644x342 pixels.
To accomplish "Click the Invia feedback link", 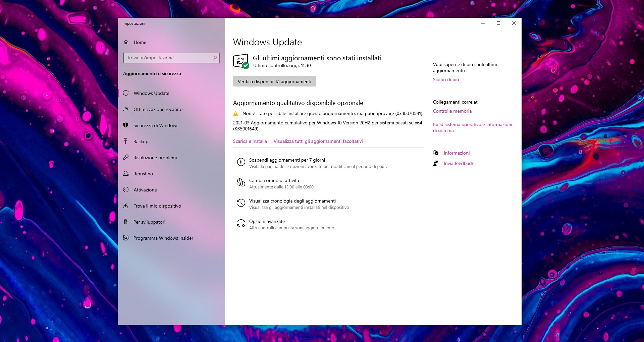I will 459,163.
